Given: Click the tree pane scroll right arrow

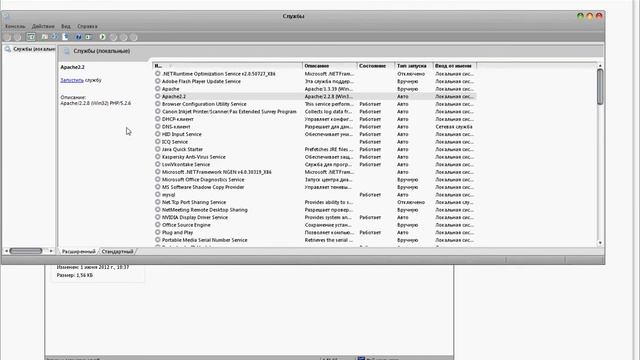Looking at the screenshot, I should [x=51, y=251].
